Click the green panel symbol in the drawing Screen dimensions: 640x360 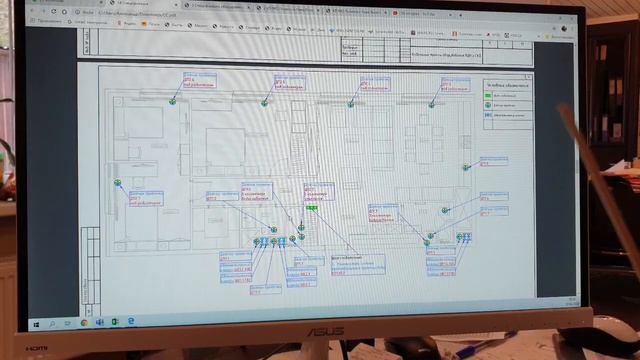pos(311,208)
